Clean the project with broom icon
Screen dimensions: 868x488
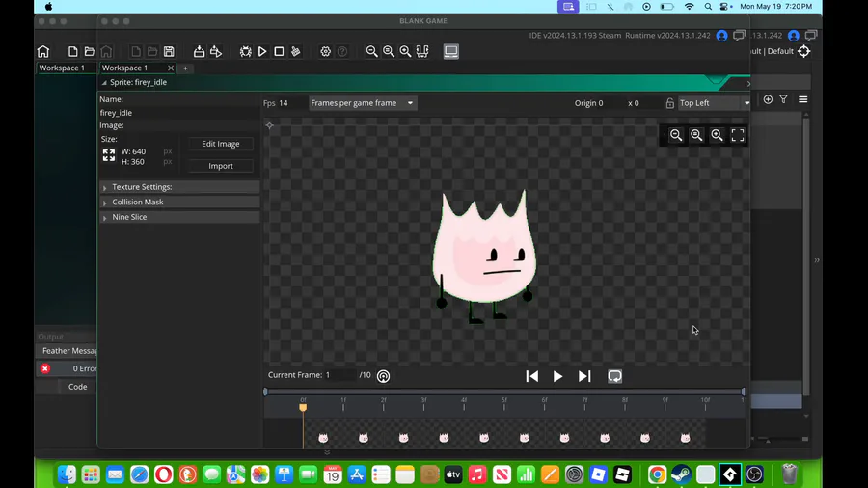296,51
